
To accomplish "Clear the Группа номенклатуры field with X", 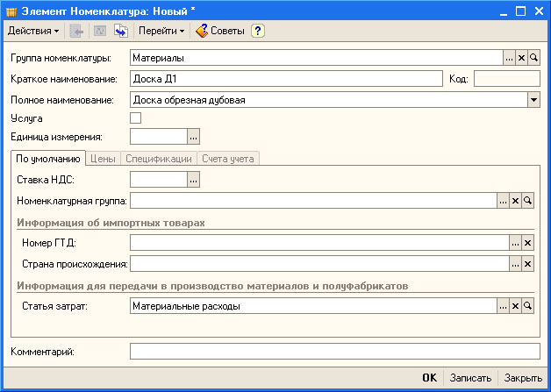I will pos(521,58).
